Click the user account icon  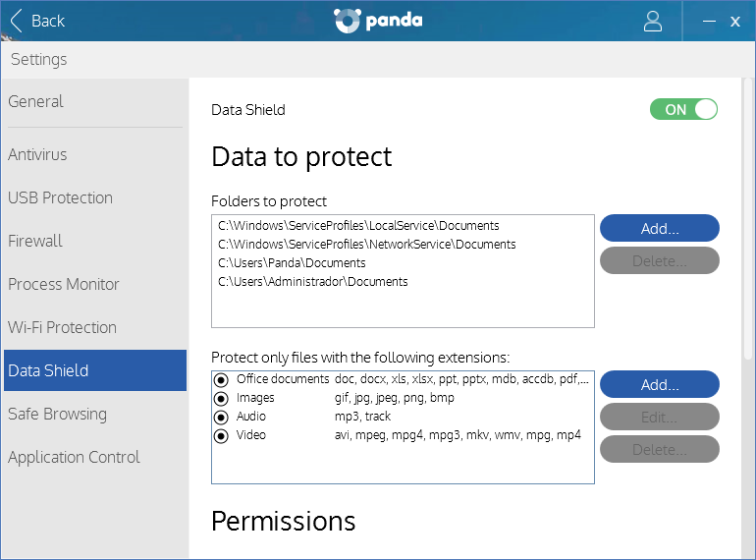click(x=652, y=22)
